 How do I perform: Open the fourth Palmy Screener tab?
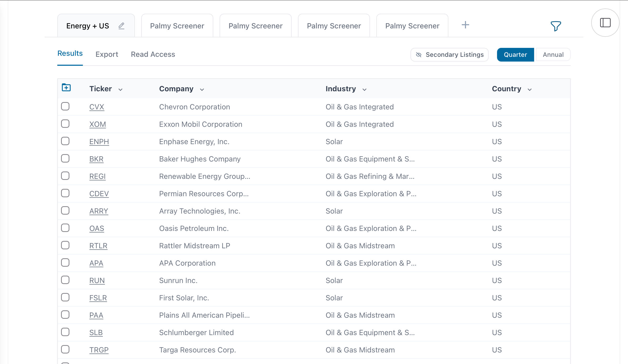coord(412,26)
